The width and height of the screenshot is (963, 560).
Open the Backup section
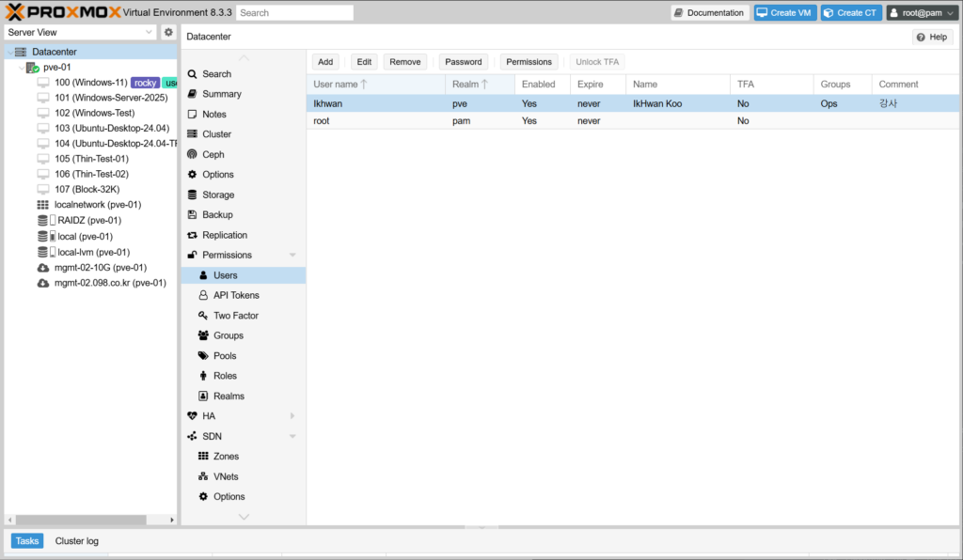pos(217,215)
